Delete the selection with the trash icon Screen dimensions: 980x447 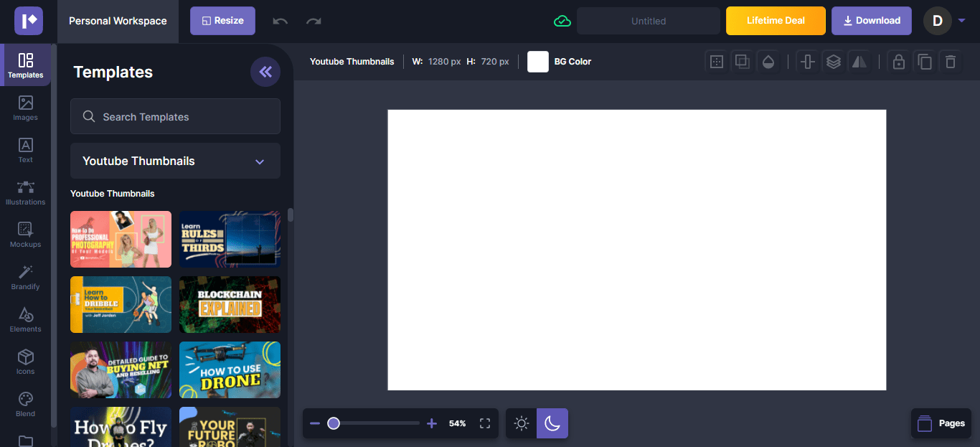[x=951, y=62]
